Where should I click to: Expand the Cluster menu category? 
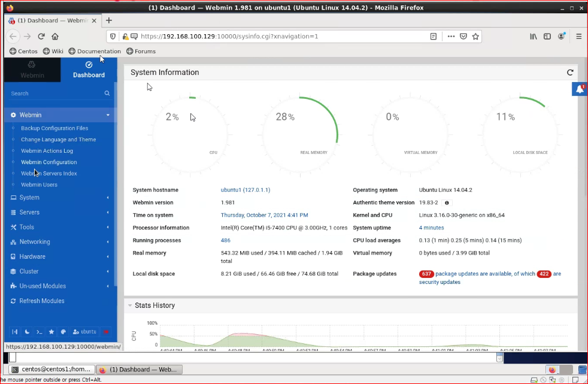[x=60, y=271]
